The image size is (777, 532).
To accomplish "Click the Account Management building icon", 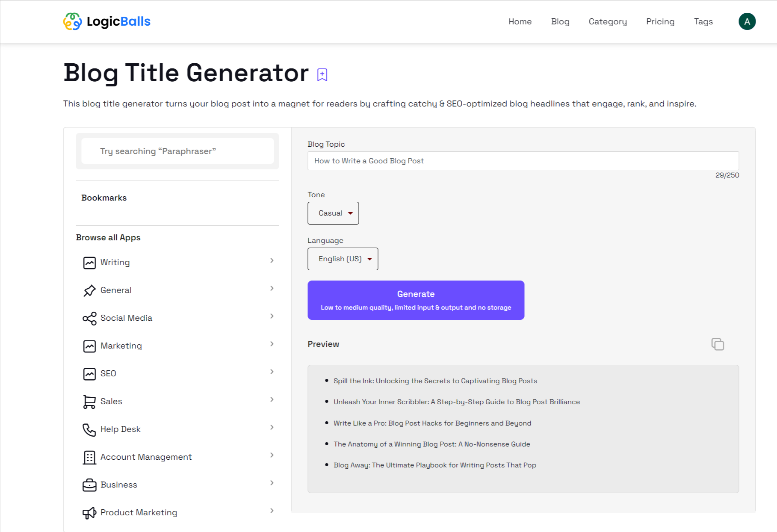I will [89, 457].
